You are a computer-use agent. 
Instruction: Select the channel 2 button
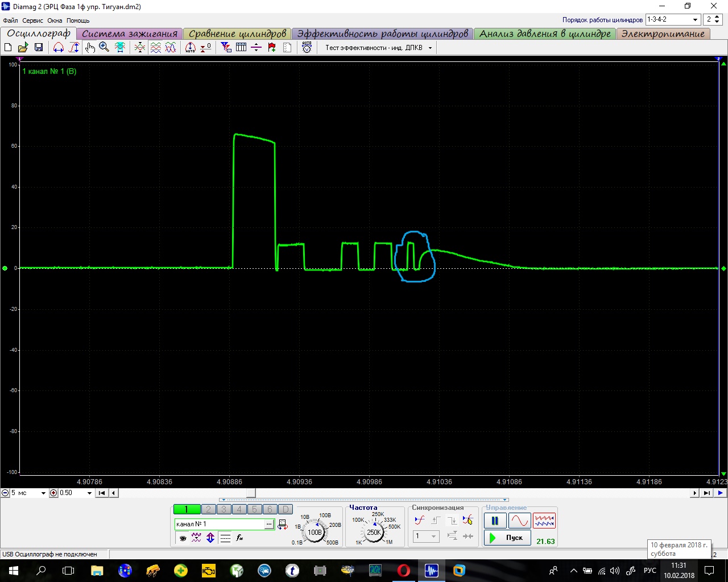tap(209, 510)
